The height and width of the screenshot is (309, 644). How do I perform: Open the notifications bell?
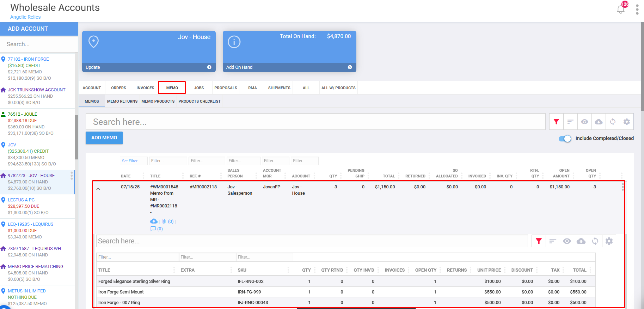(x=621, y=10)
